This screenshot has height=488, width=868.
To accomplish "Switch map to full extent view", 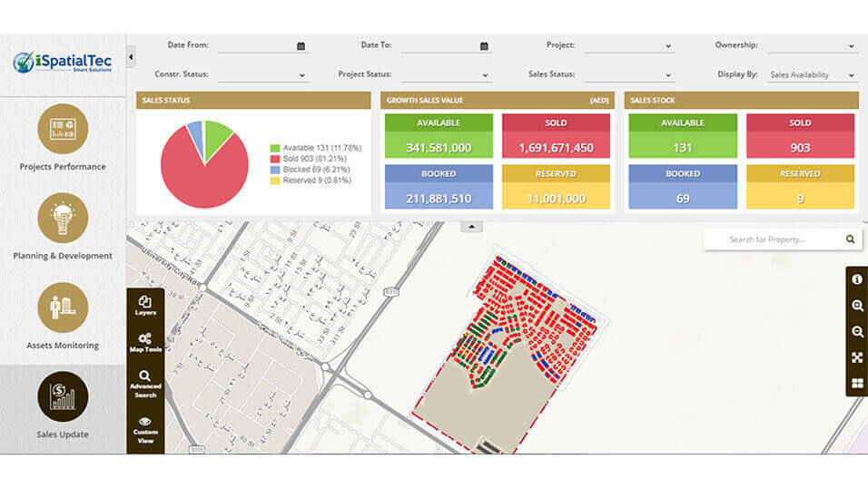I will 856,357.
